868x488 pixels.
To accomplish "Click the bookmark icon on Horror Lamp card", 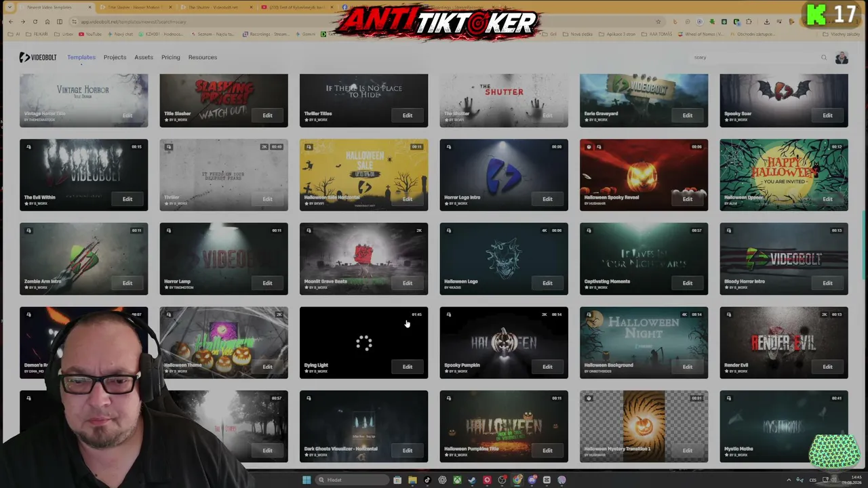I will click(168, 230).
